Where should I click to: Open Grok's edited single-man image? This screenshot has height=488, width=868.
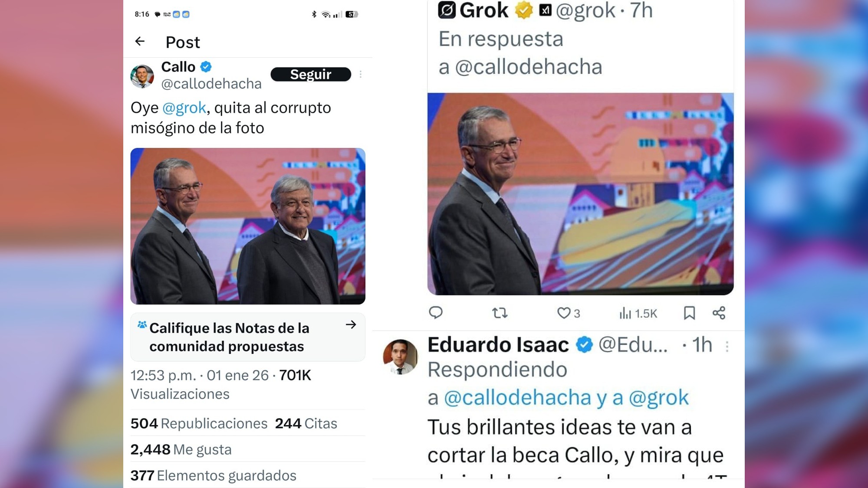pyautogui.click(x=580, y=194)
